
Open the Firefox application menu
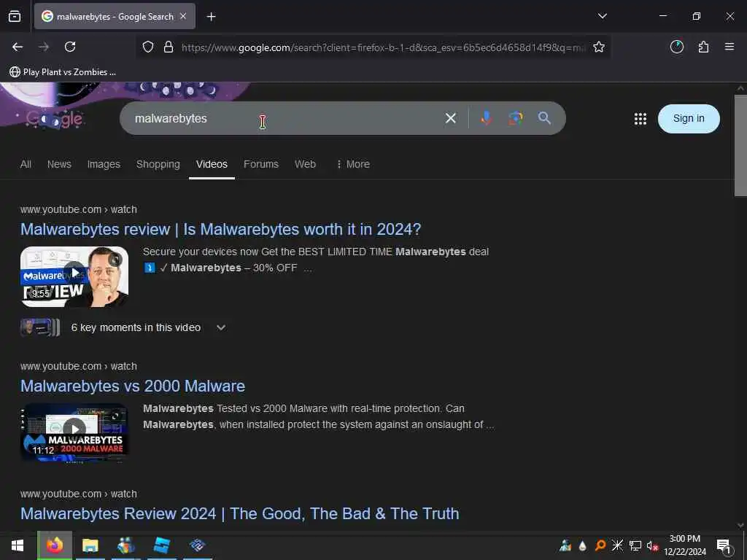coord(729,47)
